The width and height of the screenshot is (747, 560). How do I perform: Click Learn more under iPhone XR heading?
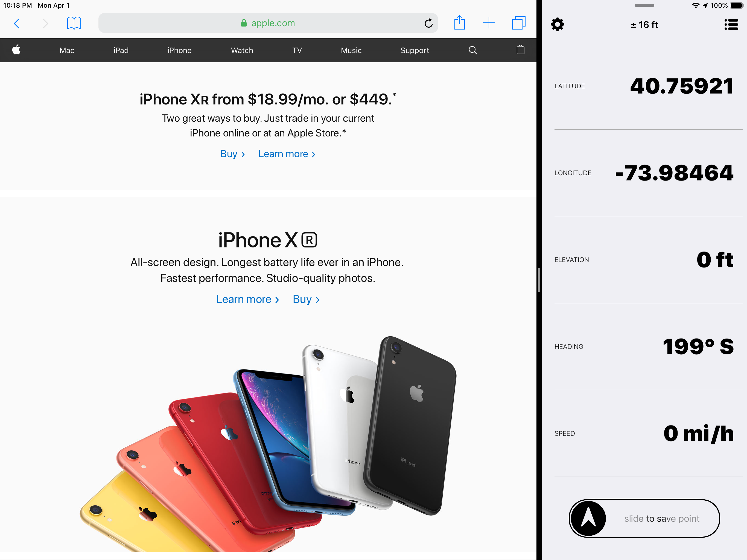point(247,299)
